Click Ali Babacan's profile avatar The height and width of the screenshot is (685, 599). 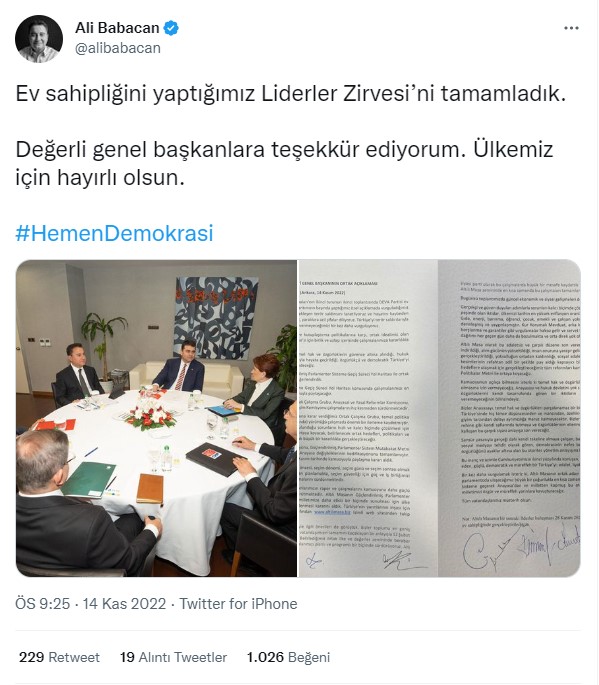tap(39, 39)
